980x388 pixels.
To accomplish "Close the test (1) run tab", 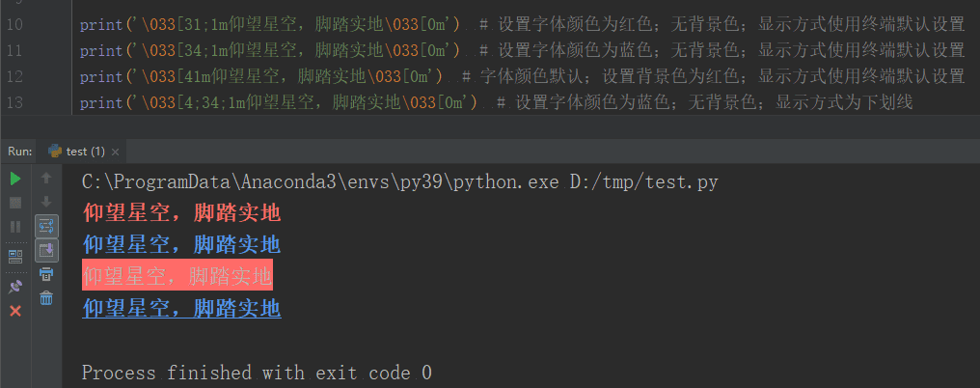I will 115,152.
